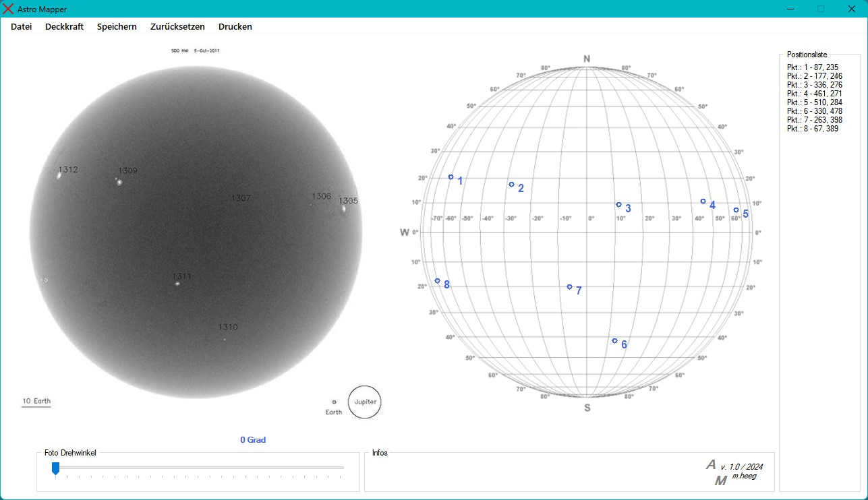Screen dimensions: 868x500
Task: Click Zurücksetzen in the menu bar
Action: point(177,27)
